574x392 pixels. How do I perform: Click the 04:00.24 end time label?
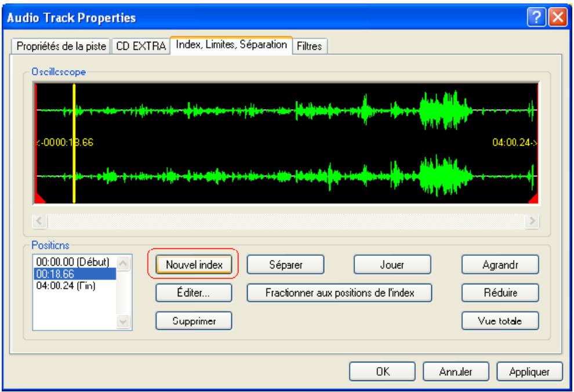point(514,143)
